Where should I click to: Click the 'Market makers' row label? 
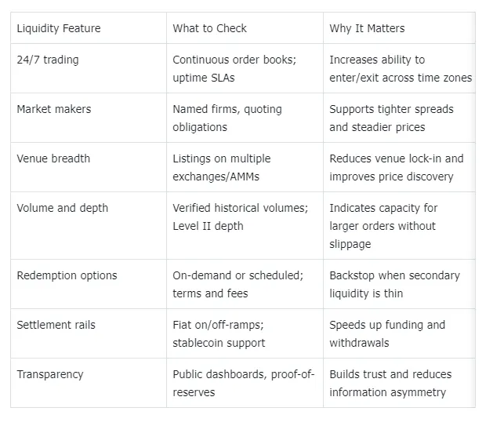pos(53,109)
